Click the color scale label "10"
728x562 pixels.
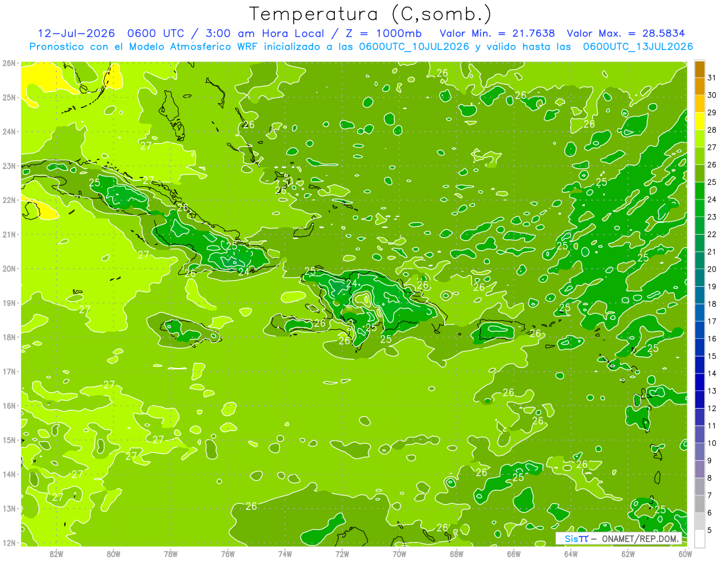click(x=712, y=443)
